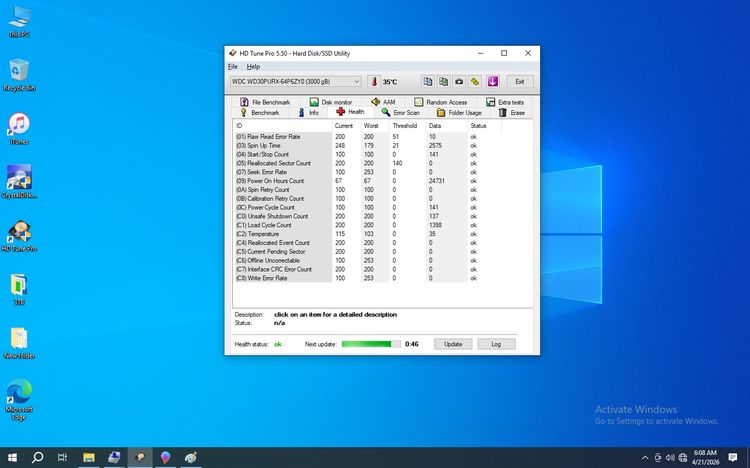750x468 pixels.
Task: Switch to the Disk monitor tab
Action: pos(331,102)
